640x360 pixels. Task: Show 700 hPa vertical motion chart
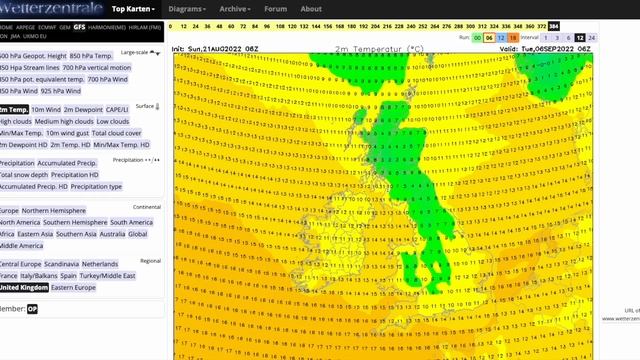click(97, 68)
